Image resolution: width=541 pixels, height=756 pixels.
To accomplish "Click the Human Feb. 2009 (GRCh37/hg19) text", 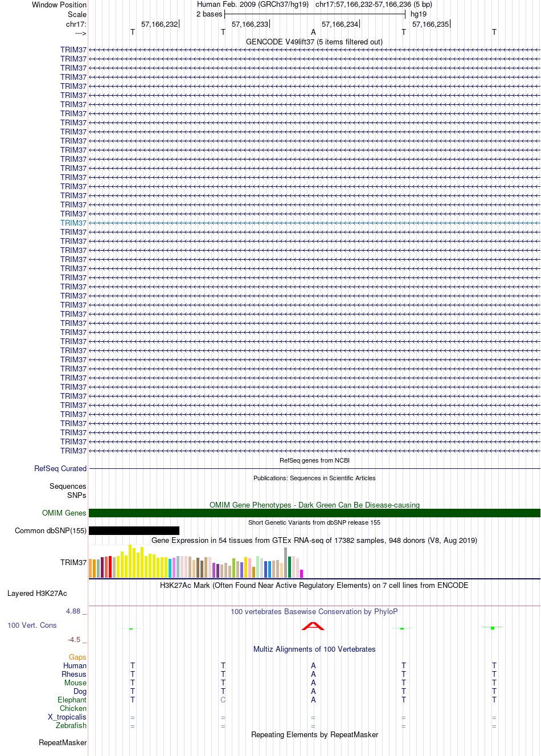I will (253, 4).
